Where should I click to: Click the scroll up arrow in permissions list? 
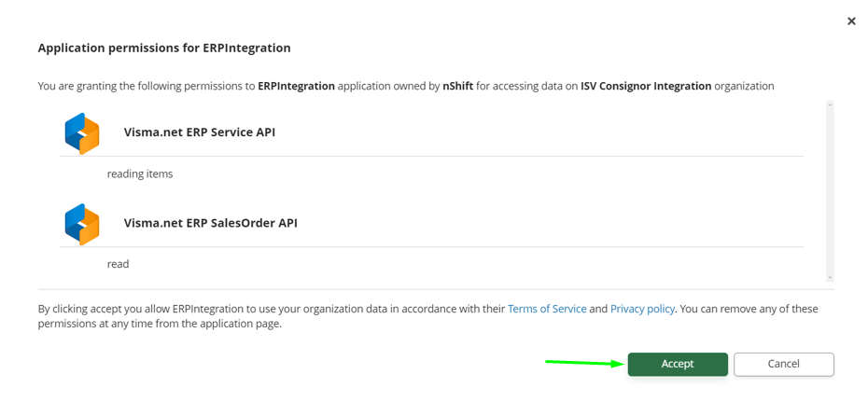(830, 105)
